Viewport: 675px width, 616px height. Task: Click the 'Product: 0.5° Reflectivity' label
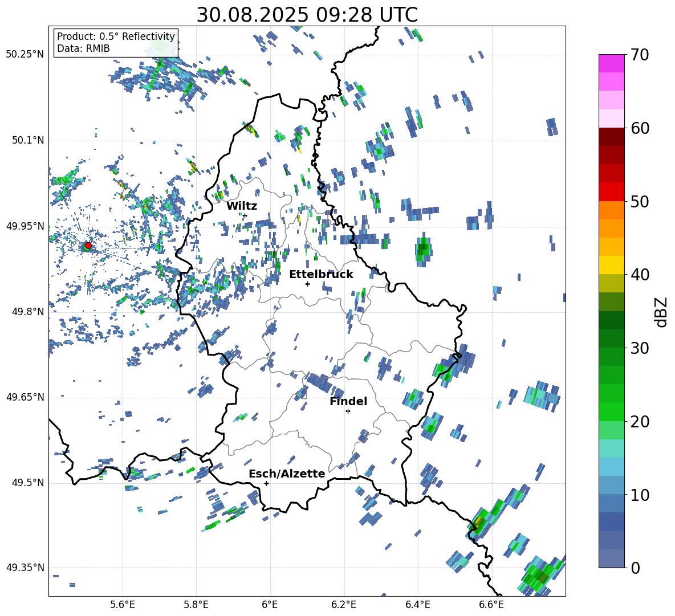tap(116, 36)
